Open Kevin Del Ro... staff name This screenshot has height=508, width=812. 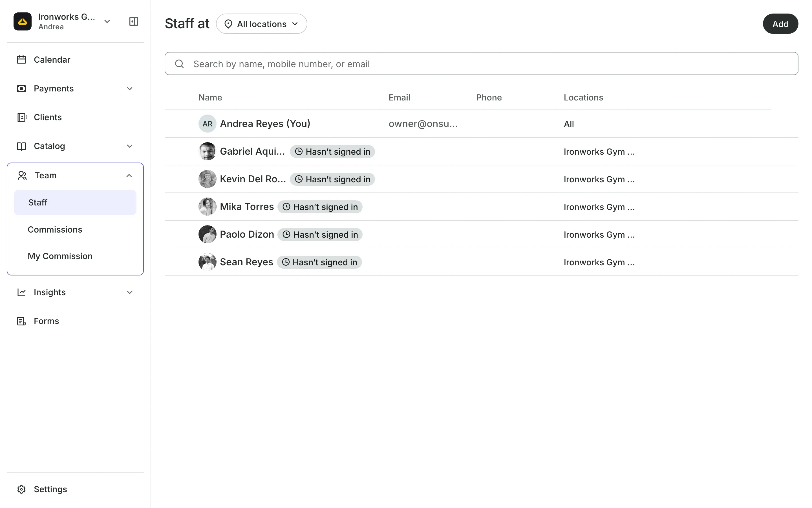click(253, 179)
